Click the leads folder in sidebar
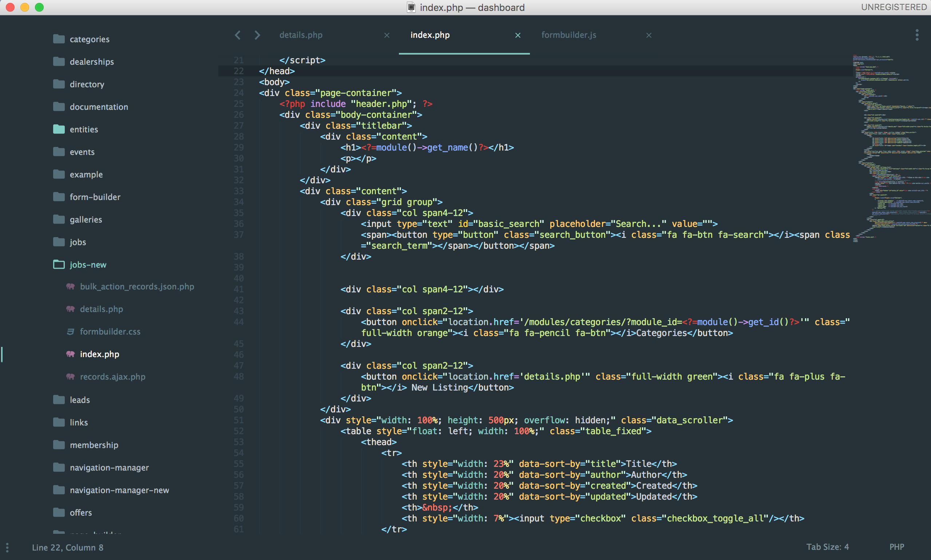 click(80, 399)
